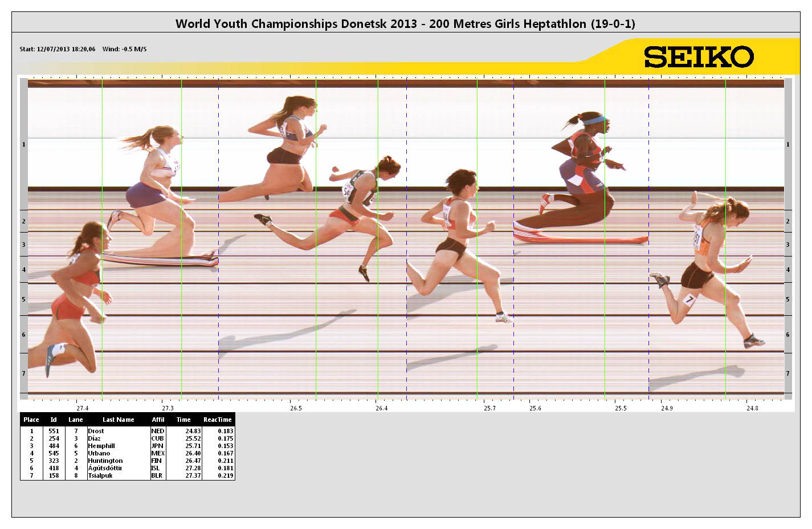Click the 26.5 label on the time axis
The height and width of the screenshot is (529, 812).
click(296, 408)
